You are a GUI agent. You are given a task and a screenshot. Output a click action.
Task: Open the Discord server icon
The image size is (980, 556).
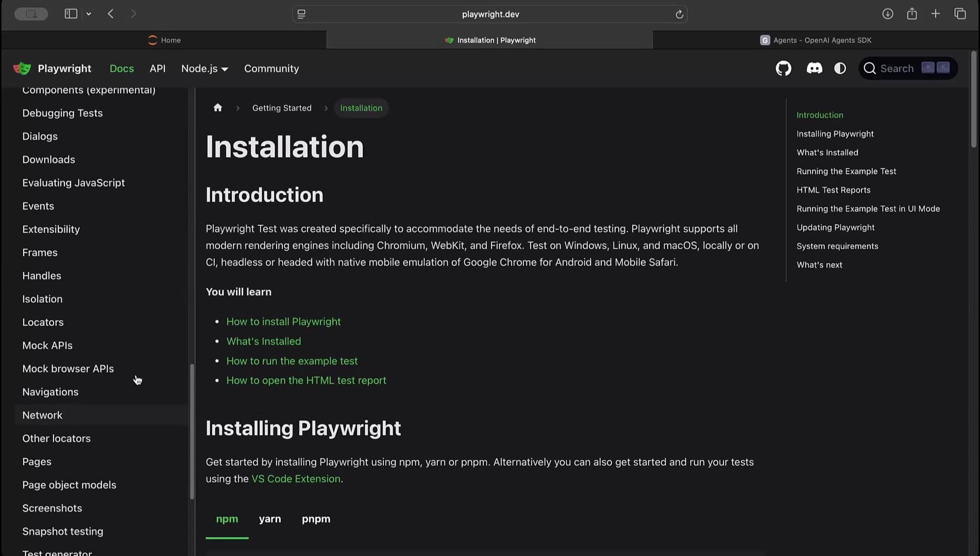tap(814, 68)
